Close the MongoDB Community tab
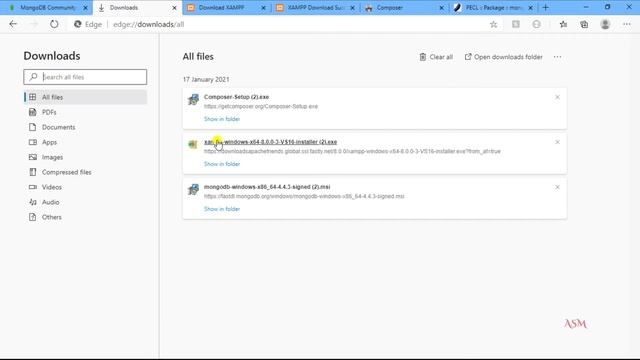640x360 pixels. (x=85, y=8)
